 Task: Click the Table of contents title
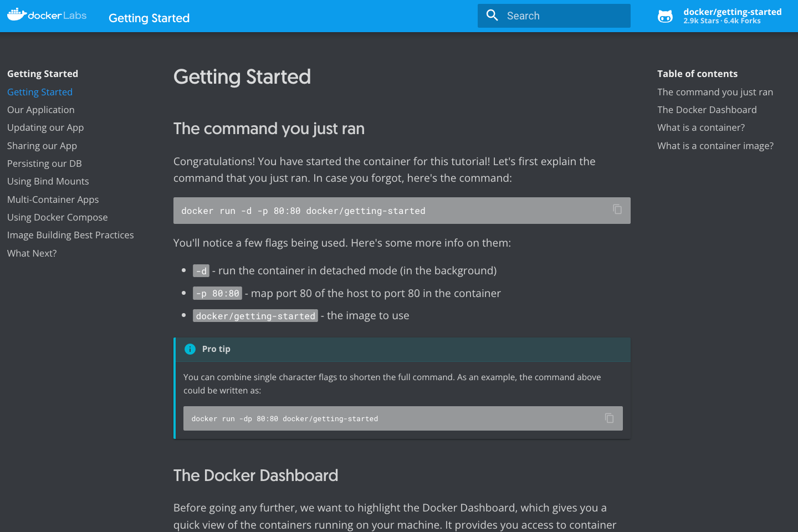click(x=698, y=74)
